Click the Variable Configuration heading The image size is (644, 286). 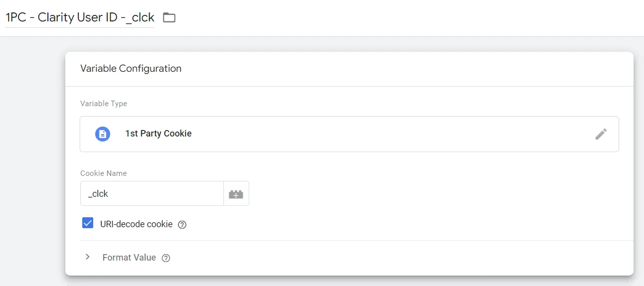tap(131, 69)
